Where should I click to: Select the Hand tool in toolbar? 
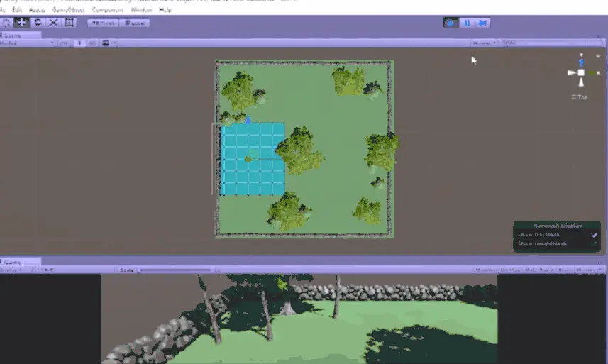pos(6,23)
